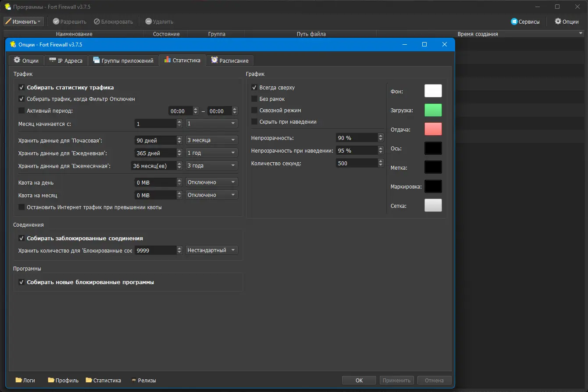
Task: Open the Изменить pencil dropdown button
Action: pyautogui.click(x=24, y=21)
